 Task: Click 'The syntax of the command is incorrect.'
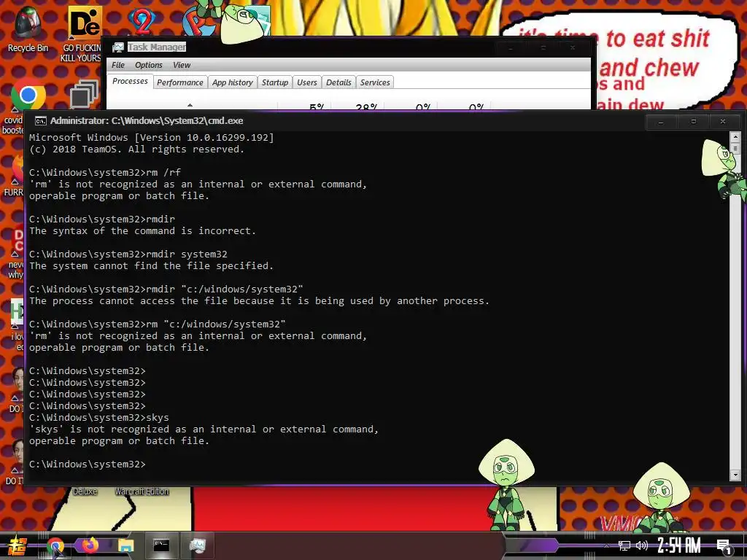[142, 231]
